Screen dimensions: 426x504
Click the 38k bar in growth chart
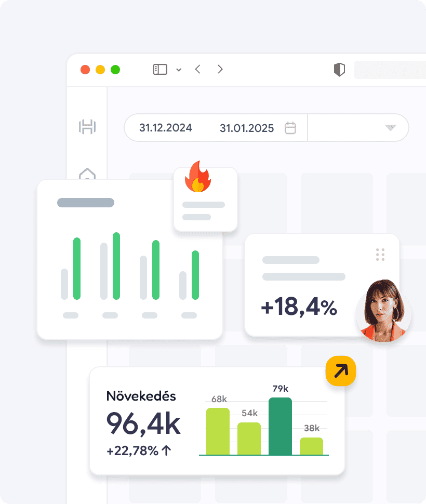coord(311,446)
